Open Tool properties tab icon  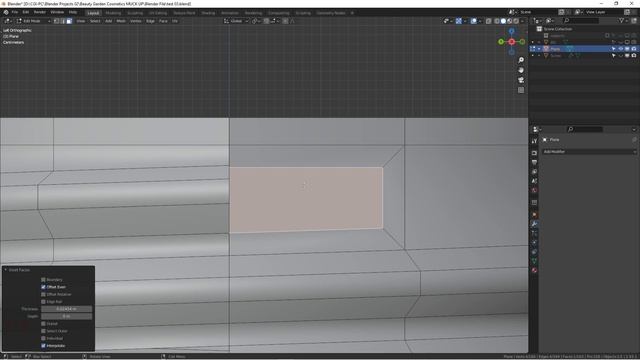tap(534, 141)
